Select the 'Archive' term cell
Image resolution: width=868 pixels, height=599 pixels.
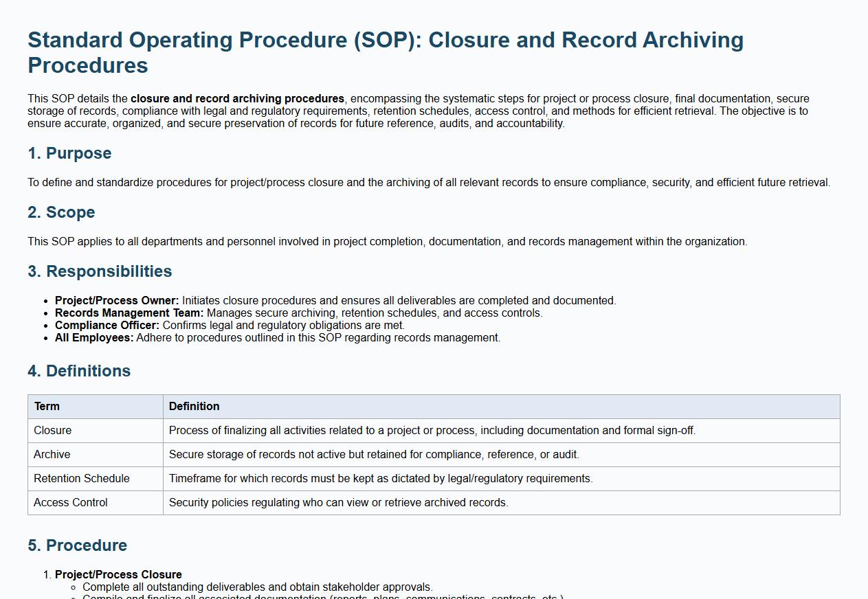coord(52,455)
